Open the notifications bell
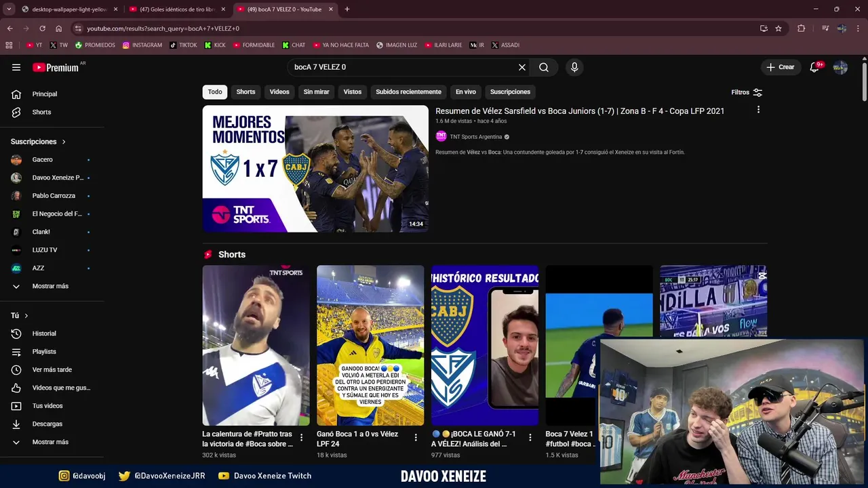This screenshot has height=488, width=868. tap(815, 67)
